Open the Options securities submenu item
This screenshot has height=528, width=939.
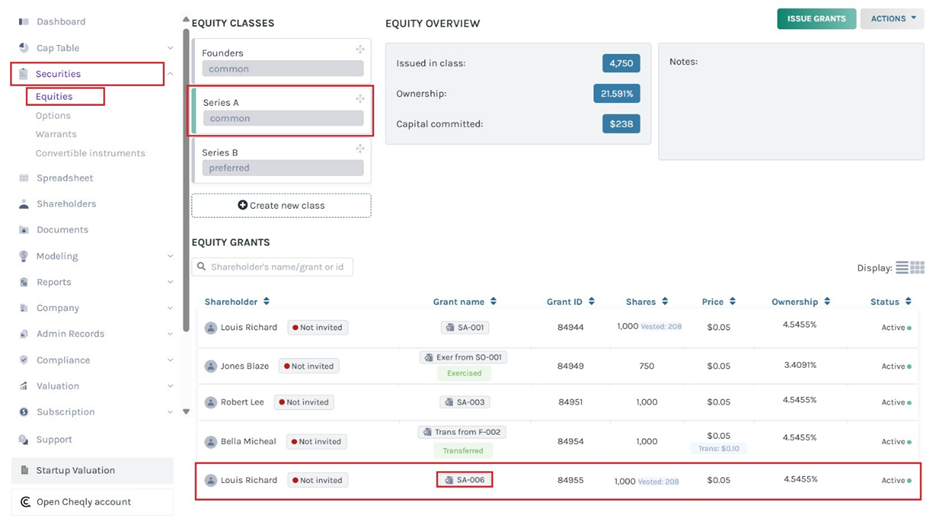pos(53,116)
